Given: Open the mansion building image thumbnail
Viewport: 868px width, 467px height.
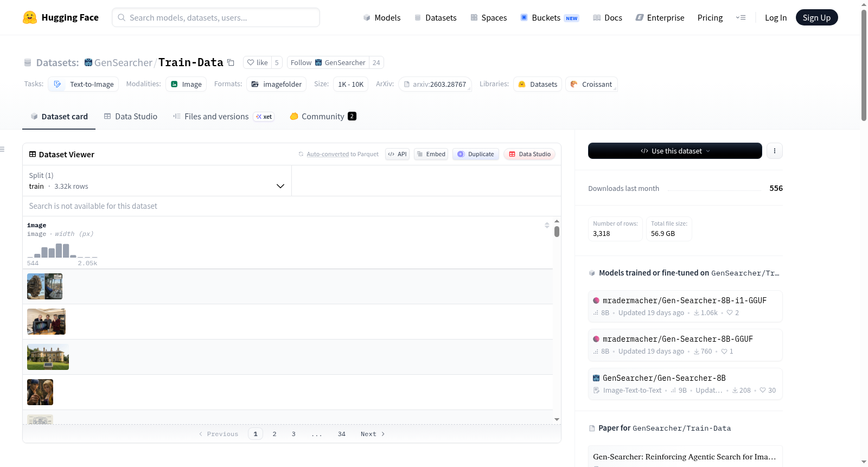Looking at the screenshot, I should click(48, 357).
